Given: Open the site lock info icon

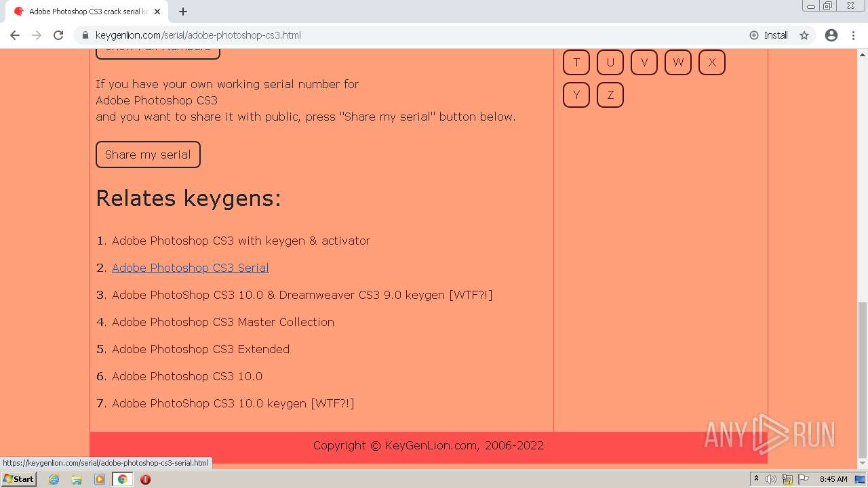Looking at the screenshot, I should 85,35.
